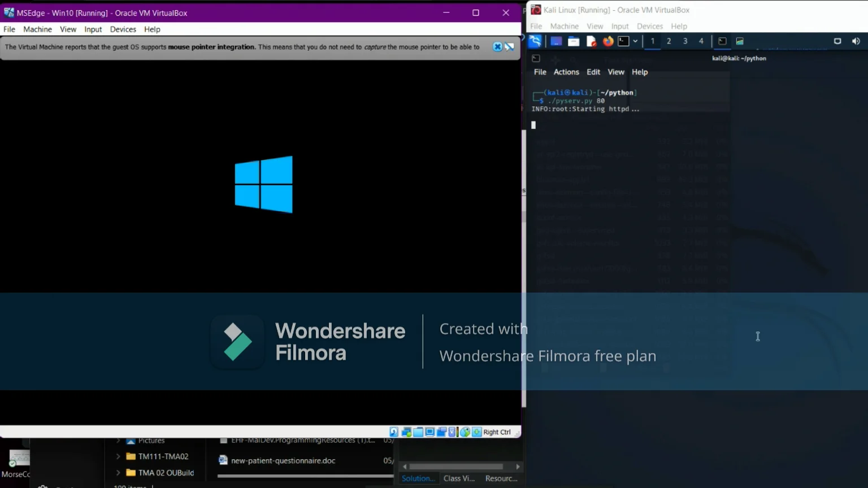Click the virtualization CPU status icon
Image resolution: width=868 pixels, height=488 pixels.
click(452, 432)
